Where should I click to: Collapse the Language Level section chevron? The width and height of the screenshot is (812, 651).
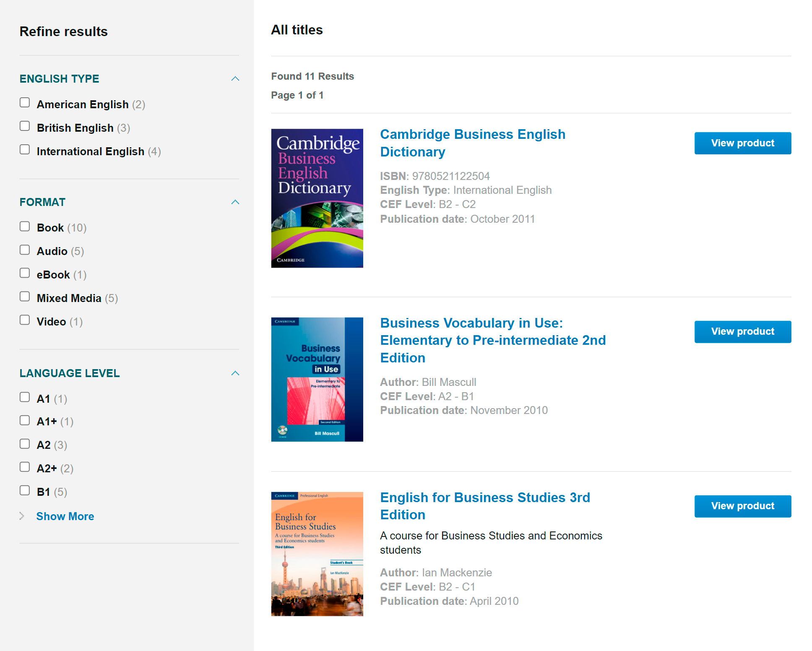click(x=235, y=373)
